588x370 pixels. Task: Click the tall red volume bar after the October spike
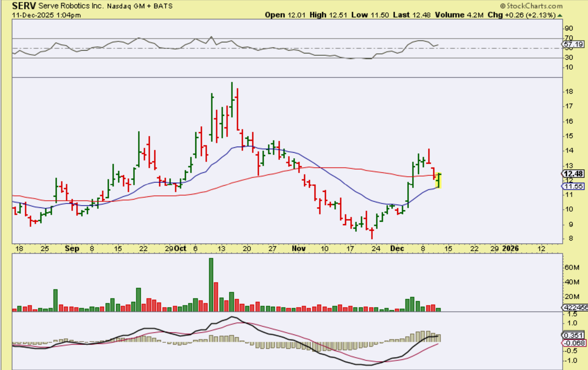click(x=216, y=297)
